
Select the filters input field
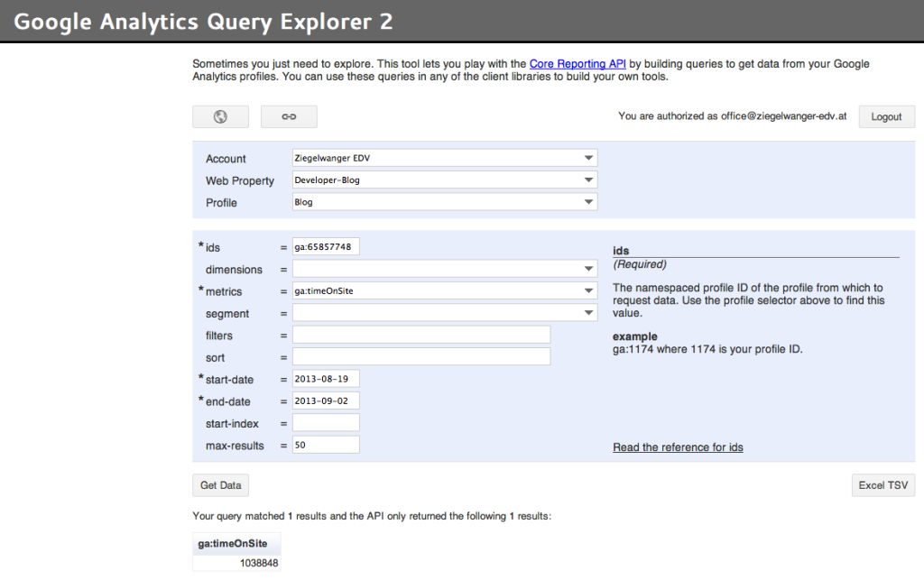[x=420, y=334]
